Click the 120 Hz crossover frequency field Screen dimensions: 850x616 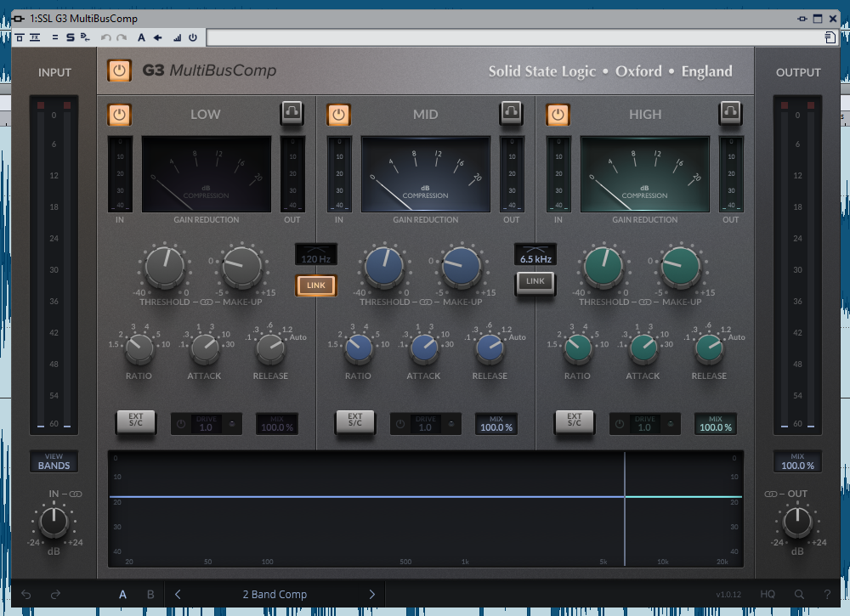[316, 254]
